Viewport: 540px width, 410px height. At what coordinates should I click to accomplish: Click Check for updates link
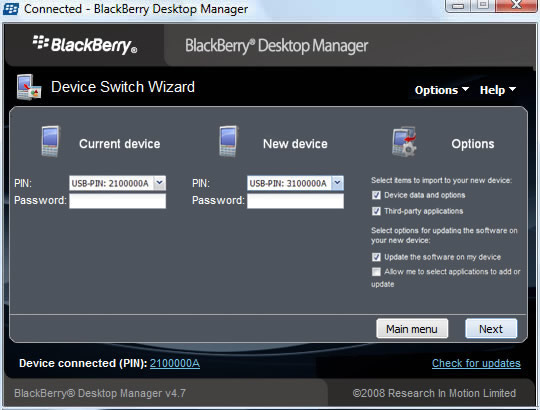tap(476, 363)
